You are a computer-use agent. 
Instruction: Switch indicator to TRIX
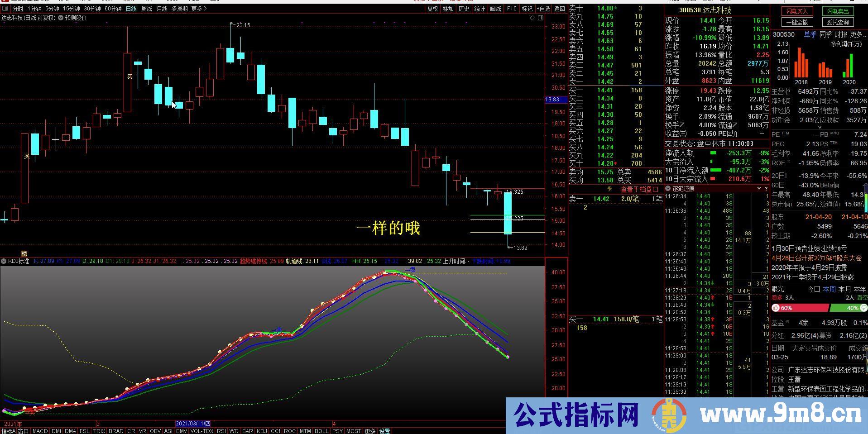[99, 431]
